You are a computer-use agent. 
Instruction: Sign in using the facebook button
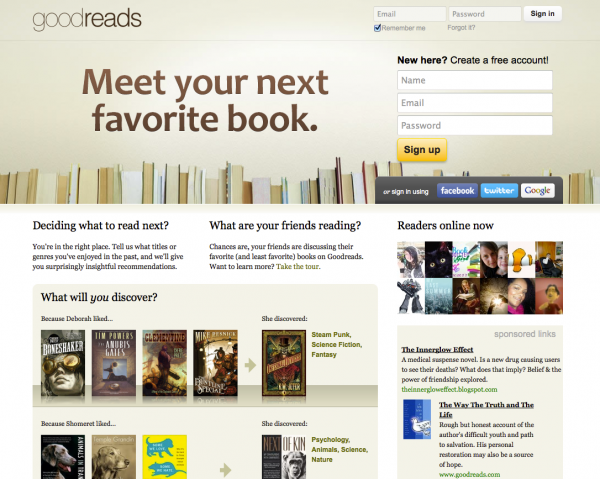tap(457, 191)
